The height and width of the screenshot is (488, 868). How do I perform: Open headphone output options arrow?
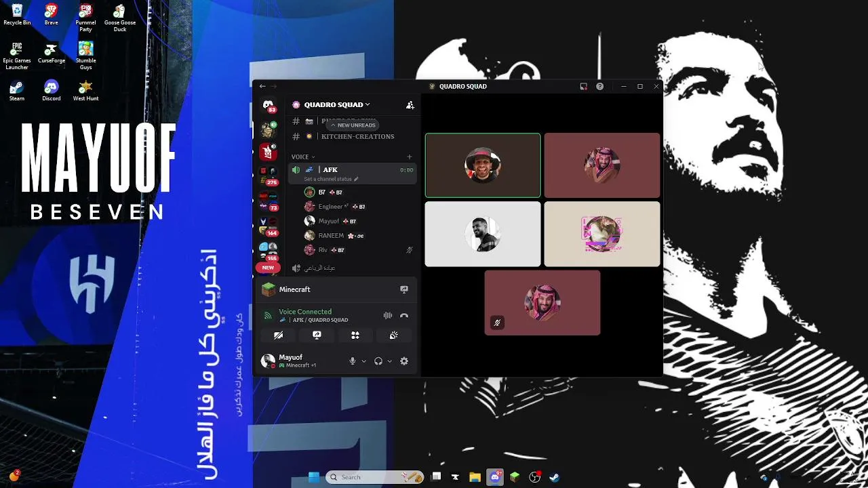[x=389, y=361]
